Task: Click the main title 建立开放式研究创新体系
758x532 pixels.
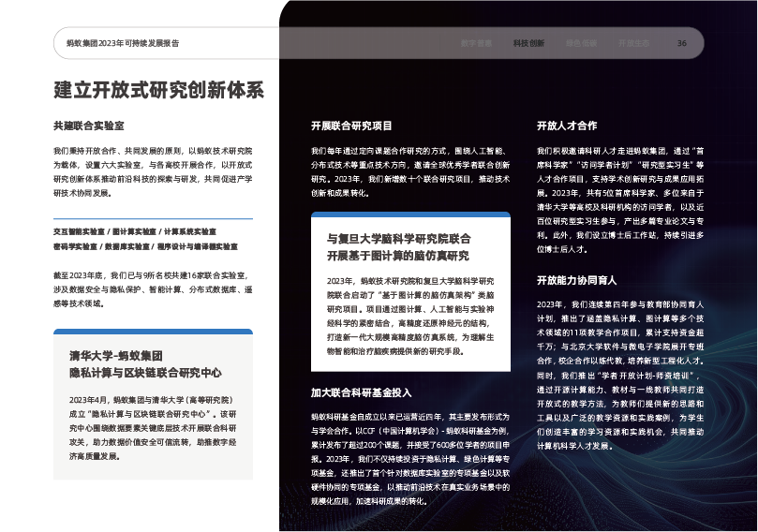Action: 159,91
